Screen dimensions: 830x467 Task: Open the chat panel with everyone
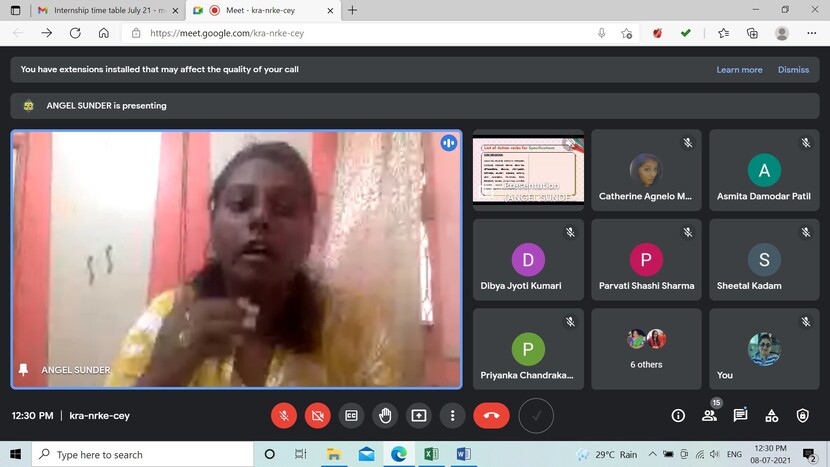(740, 415)
